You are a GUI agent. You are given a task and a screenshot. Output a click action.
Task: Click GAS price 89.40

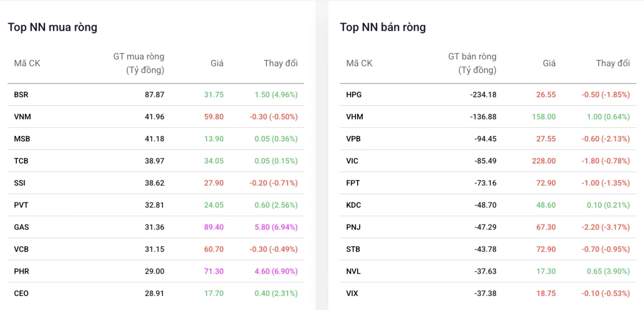pos(214,227)
